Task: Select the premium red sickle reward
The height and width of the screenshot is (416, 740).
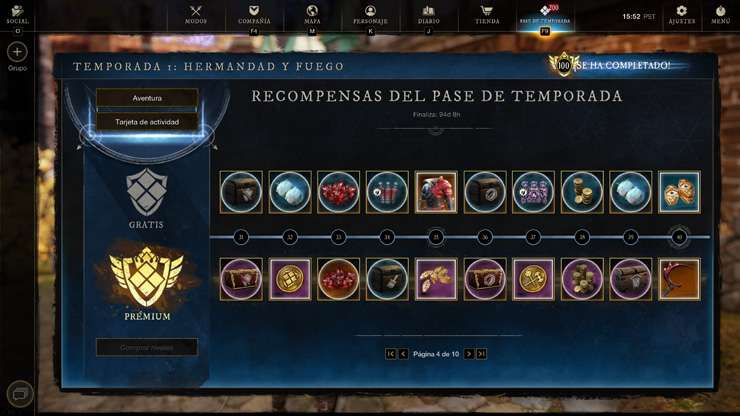Action: tap(679, 279)
